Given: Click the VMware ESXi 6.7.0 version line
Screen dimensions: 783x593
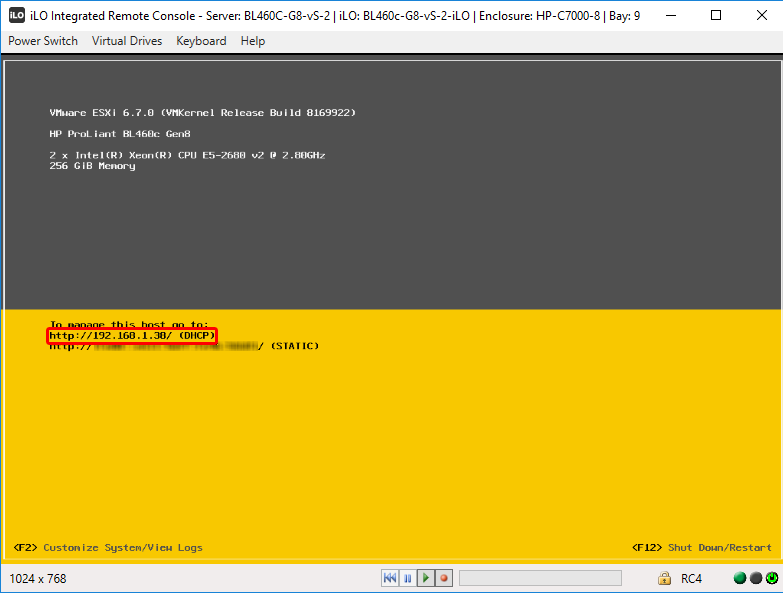Looking at the screenshot, I should pyautogui.click(x=202, y=113).
